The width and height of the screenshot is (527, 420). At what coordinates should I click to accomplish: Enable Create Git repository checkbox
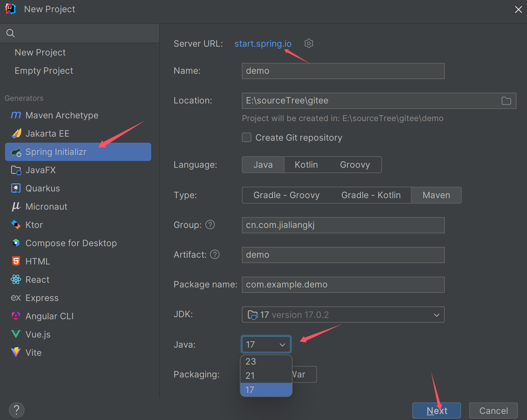coord(247,137)
